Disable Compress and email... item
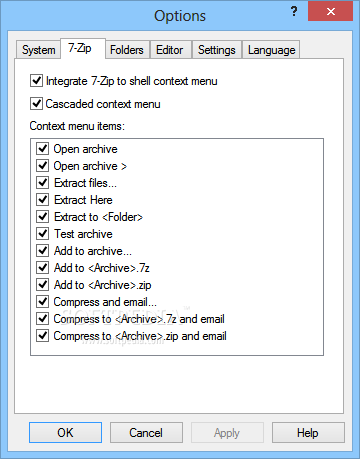Image resolution: width=360 pixels, height=459 pixels. coord(43,302)
